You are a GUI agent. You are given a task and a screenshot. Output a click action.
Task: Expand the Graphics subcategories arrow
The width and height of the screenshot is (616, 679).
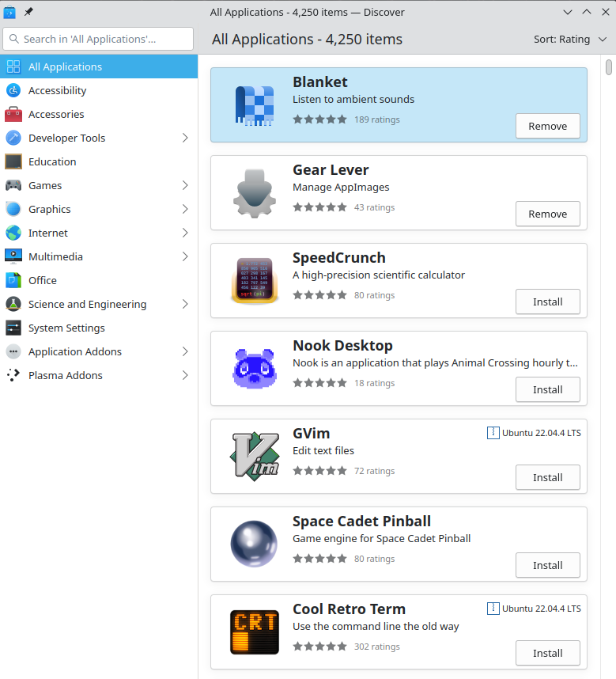[x=185, y=209]
